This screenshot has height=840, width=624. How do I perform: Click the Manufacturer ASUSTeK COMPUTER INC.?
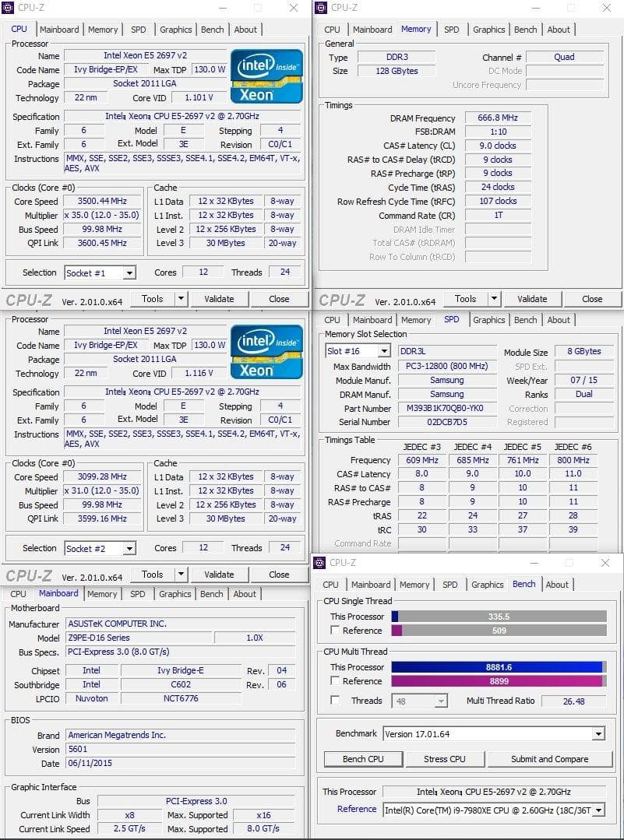click(180, 624)
